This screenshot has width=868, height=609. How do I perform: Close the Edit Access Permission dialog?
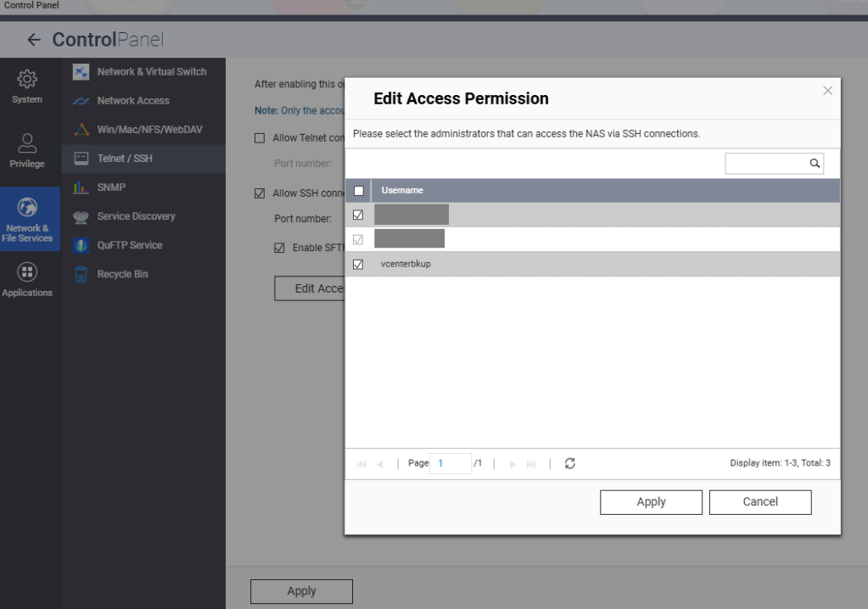coord(828,91)
